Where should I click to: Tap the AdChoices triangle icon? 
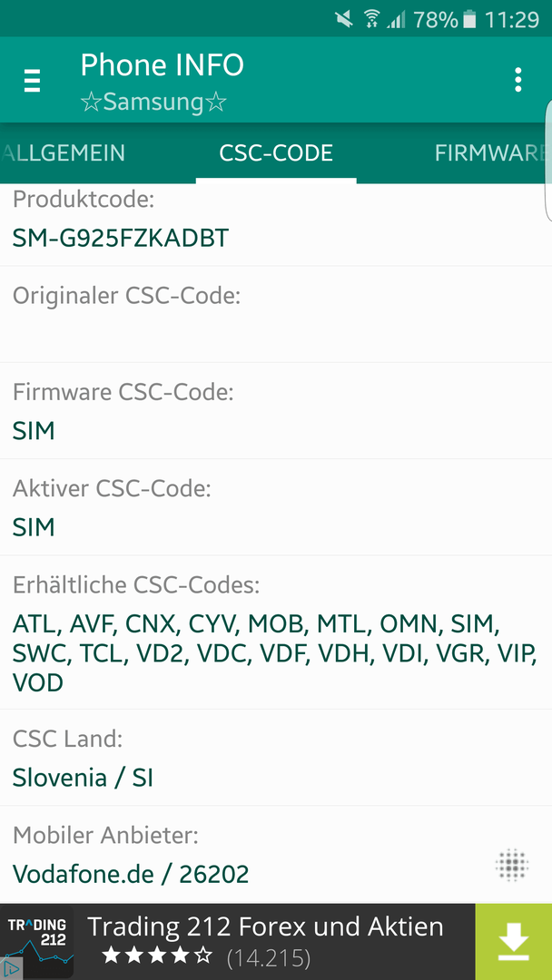[10, 969]
